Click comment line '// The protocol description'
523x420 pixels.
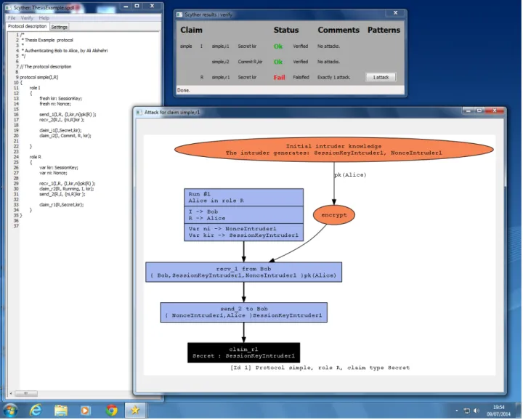coord(46,67)
